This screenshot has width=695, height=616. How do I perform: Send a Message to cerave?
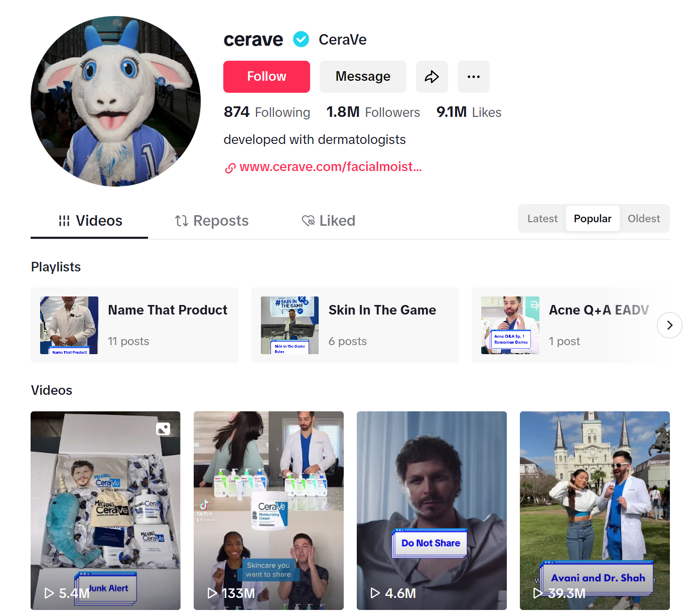pos(363,77)
